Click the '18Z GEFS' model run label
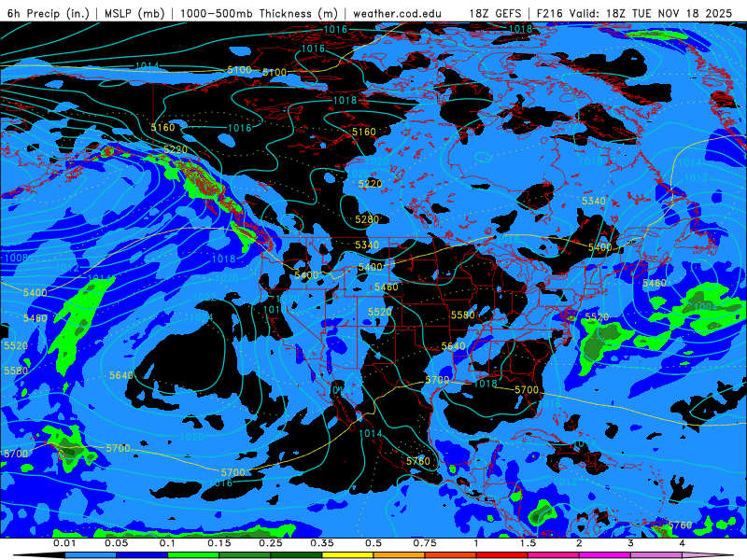 (496, 13)
